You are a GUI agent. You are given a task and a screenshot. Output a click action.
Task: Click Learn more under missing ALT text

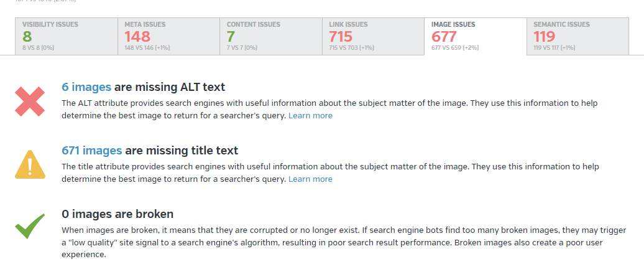pos(310,116)
